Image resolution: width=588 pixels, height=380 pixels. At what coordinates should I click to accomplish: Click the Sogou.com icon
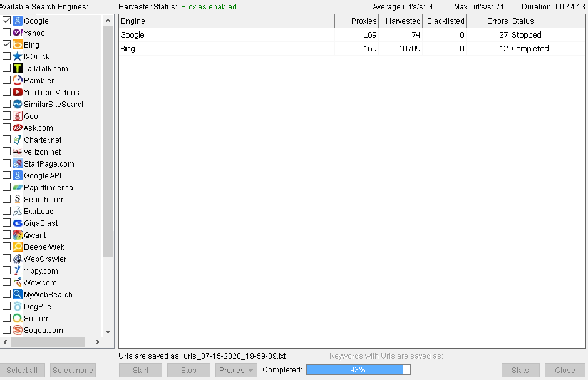18,330
